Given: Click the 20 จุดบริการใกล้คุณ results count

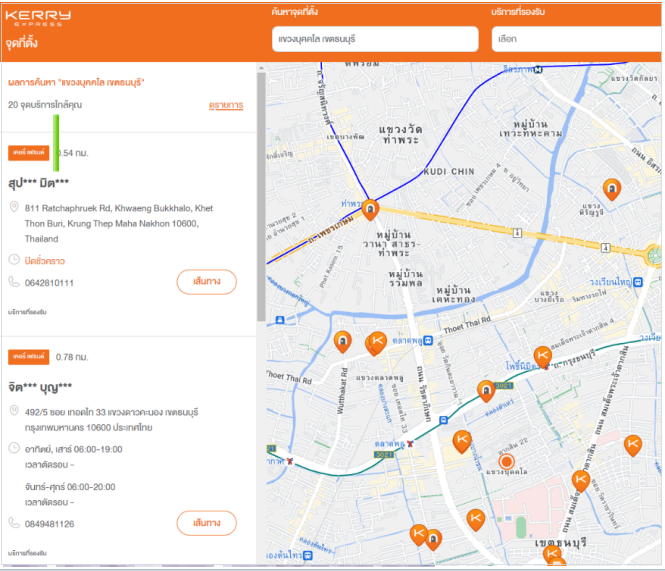Looking at the screenshot, I should pyautogui.click(x=45, y=105).
